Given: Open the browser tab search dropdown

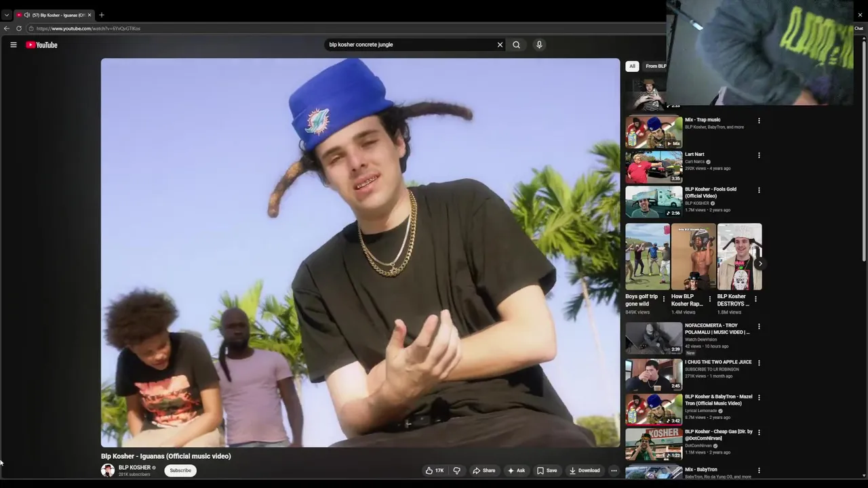Looking at the screenshot, I should (6, 15).
